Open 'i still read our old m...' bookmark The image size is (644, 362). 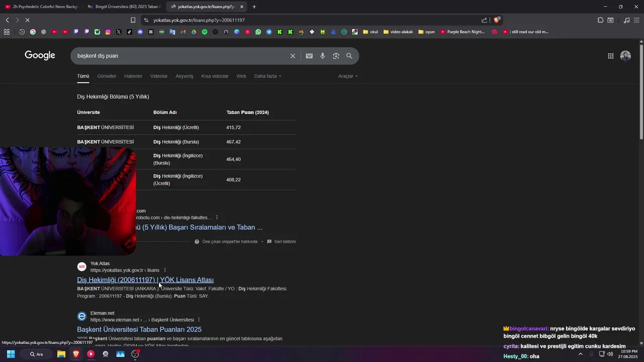click(525, 32)
